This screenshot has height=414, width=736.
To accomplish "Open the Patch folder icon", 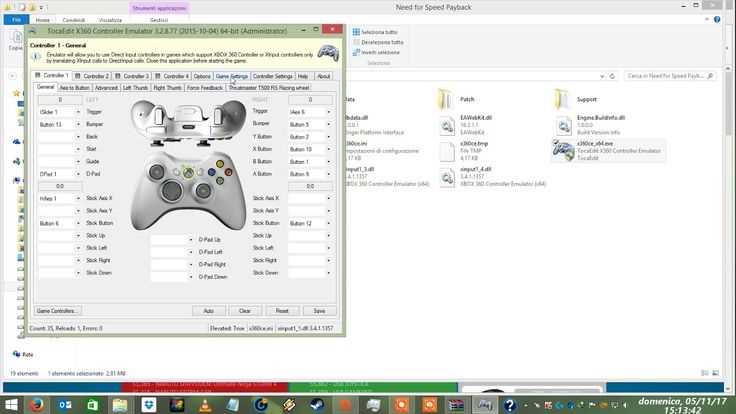I will click(445, 100).
